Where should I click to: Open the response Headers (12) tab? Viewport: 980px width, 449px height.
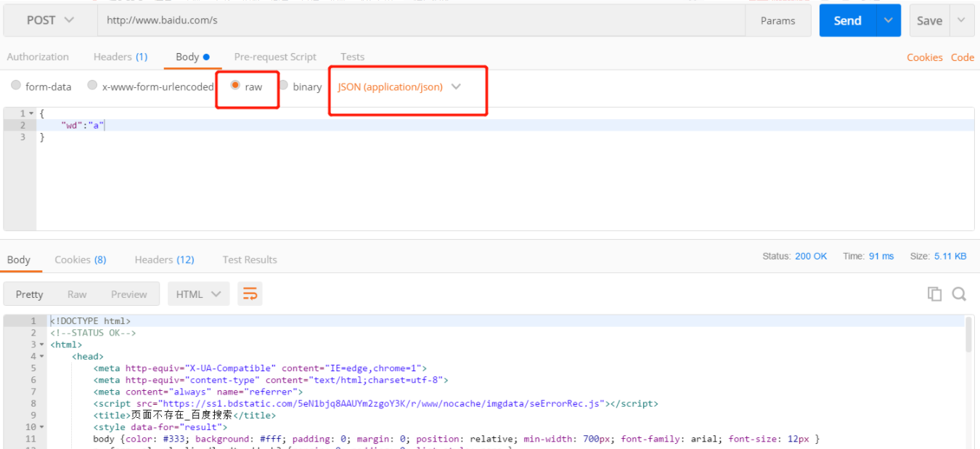click(164, 259)
